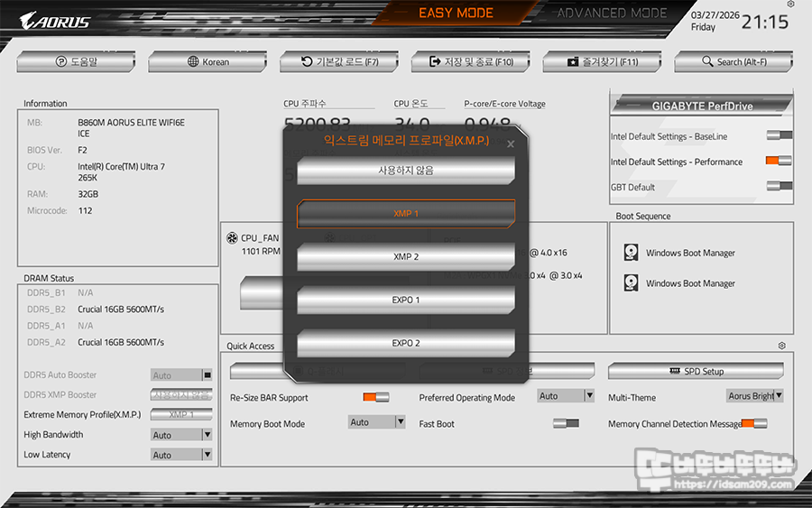The width and height of the screenshot is (812, 508).
Task: Switch to EASY MODE tab
Action: 456,13
